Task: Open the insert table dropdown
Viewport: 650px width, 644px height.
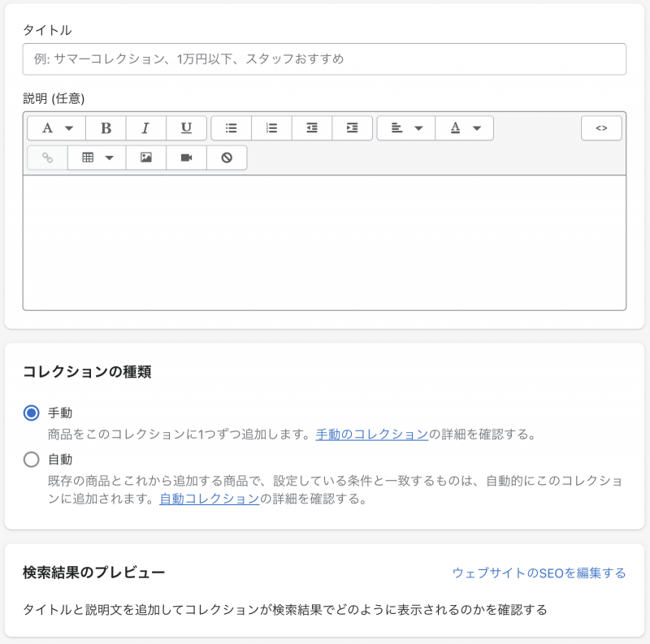Action: click(x=97, y=158)
